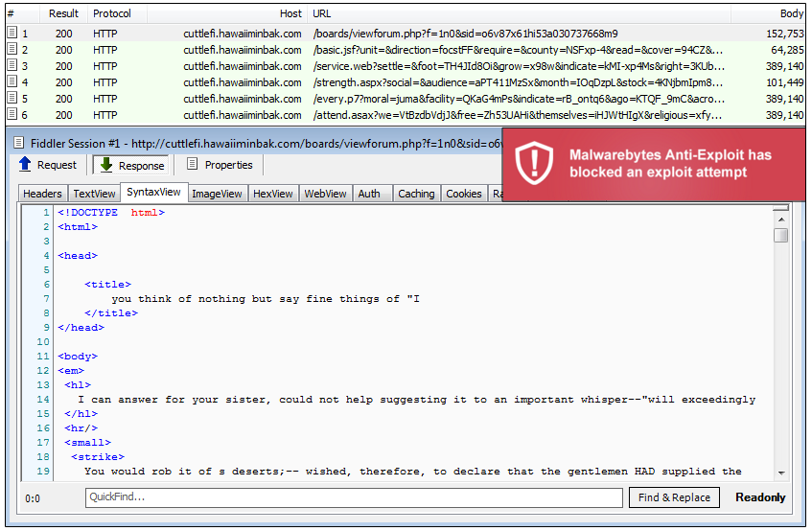This screenshot has width=812, height=531.
Task: Switch to the Headers tab
Action: pos(42,194)
